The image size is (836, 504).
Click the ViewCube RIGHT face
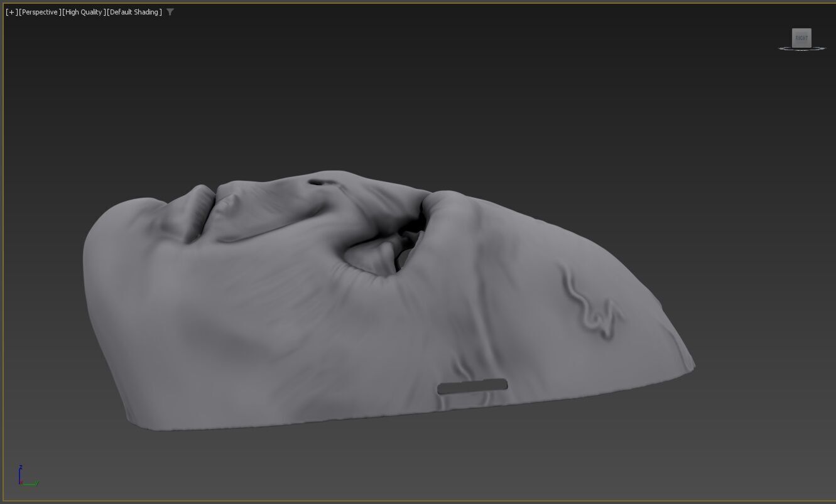pyautogui.click(x=801, y=38)
